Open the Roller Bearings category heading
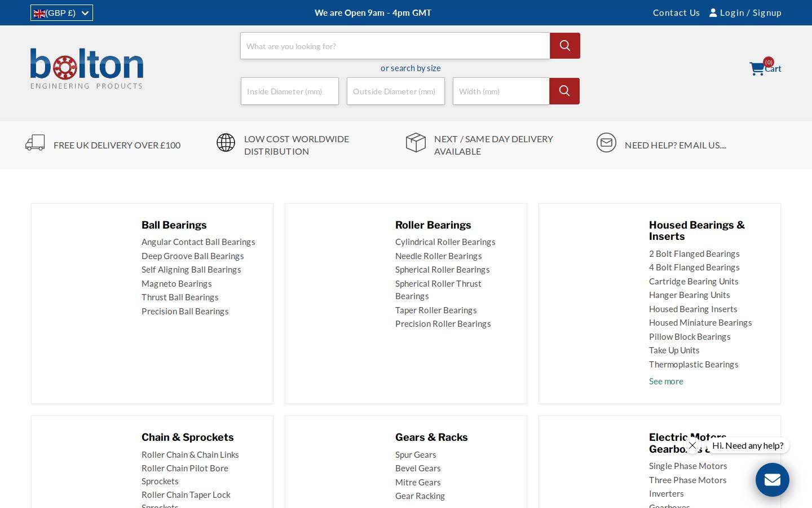The height and width of the screenshot is (508, 812). click(433, 225)
